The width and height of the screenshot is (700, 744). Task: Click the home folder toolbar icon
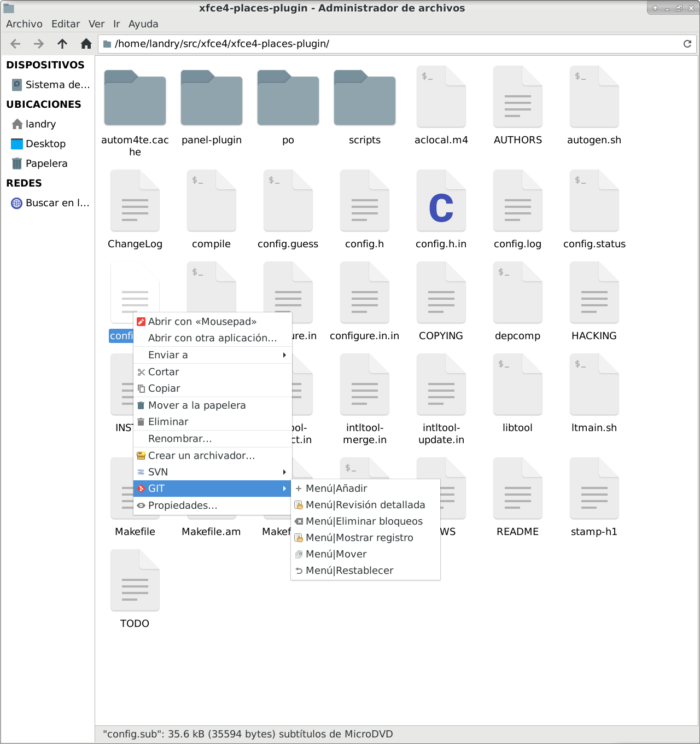coord(86,44)
